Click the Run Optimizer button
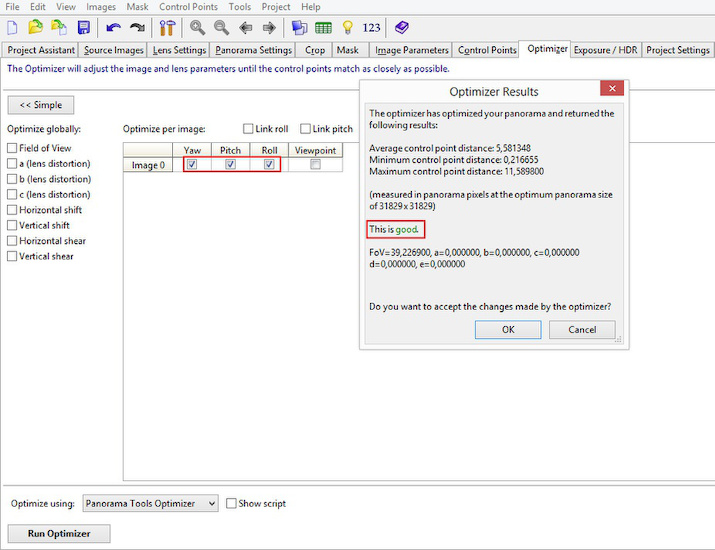715x550 pixels. (58, 534)
